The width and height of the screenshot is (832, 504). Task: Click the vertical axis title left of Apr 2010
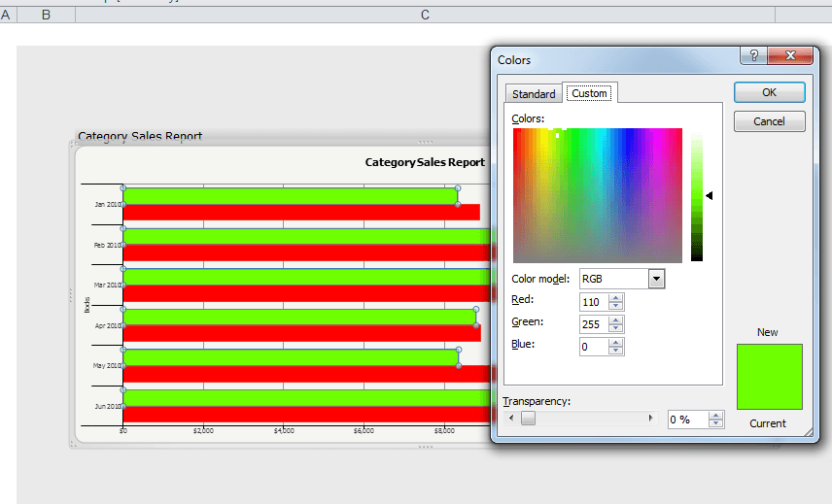pyautogui.click(x=87, y=305)
